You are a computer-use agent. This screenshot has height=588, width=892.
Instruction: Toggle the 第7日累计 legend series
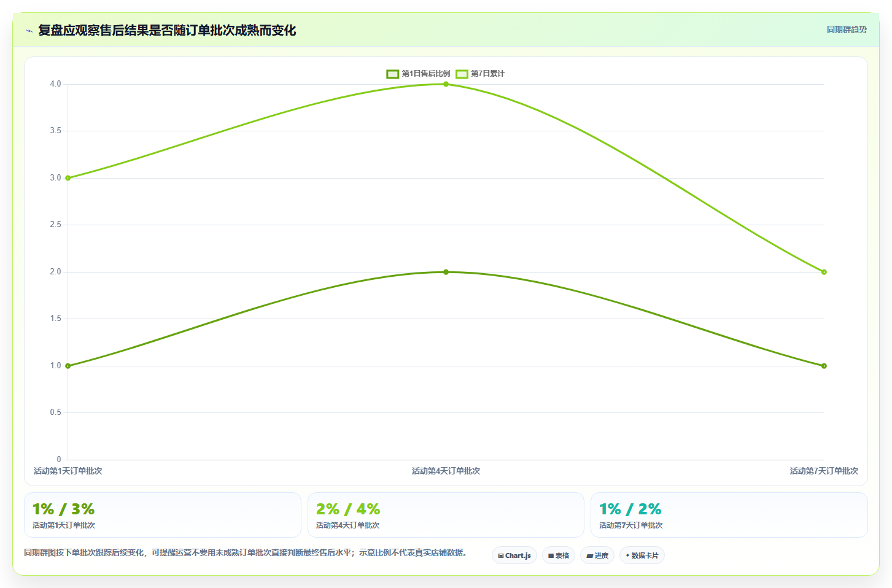click(480, 74)
